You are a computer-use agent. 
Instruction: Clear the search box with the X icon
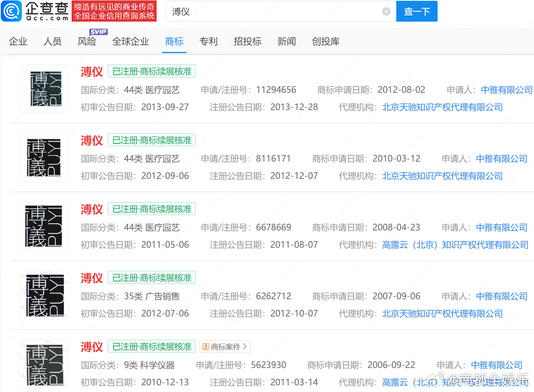tap(386, 11)
